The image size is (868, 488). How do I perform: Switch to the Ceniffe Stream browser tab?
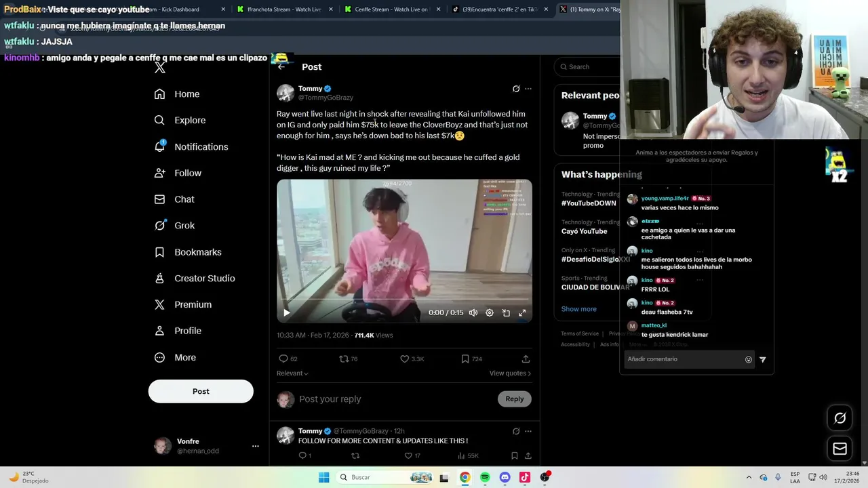[391, 9]
